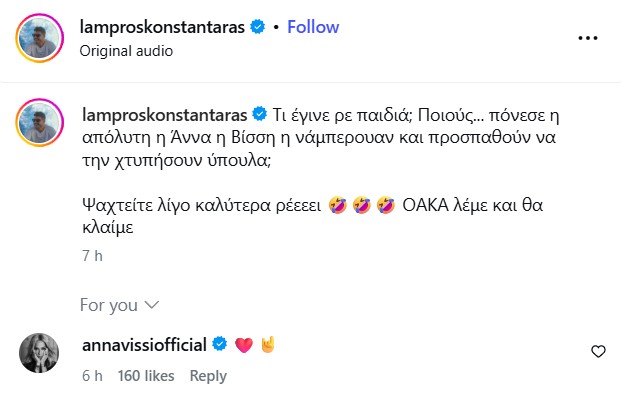
Task: Click verified badge in caption username
Action: [x=258, y=111]
